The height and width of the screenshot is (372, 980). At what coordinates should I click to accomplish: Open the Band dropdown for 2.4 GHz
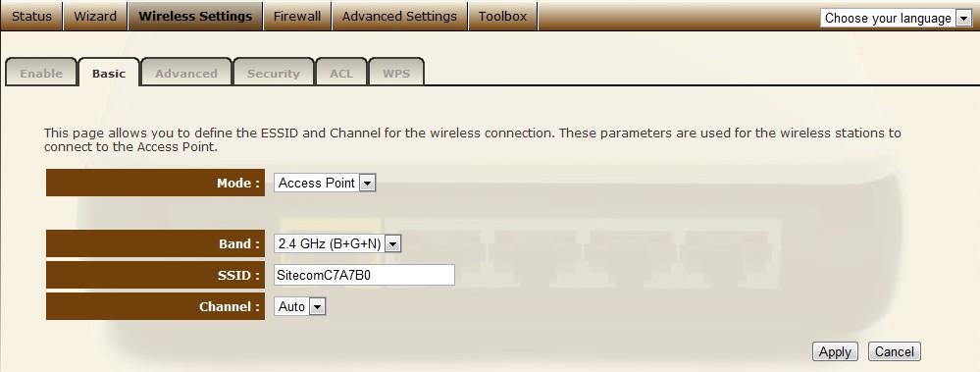click(336, 243)
